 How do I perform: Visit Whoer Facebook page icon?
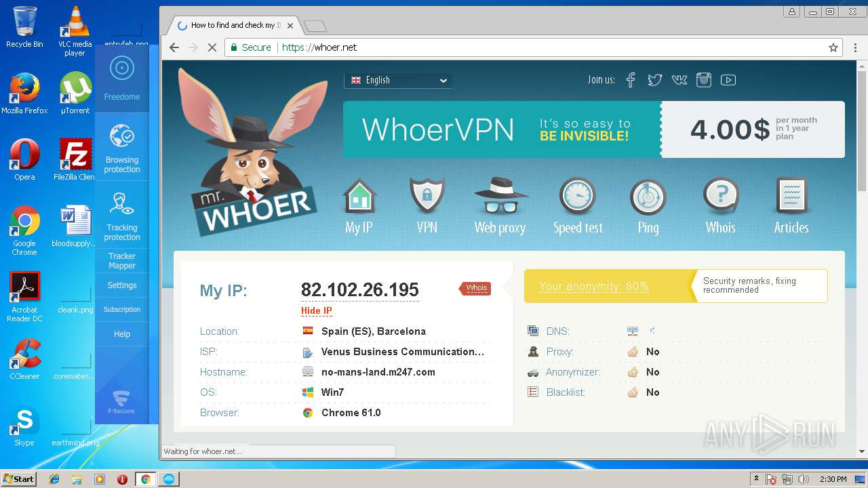coord(631,80)
